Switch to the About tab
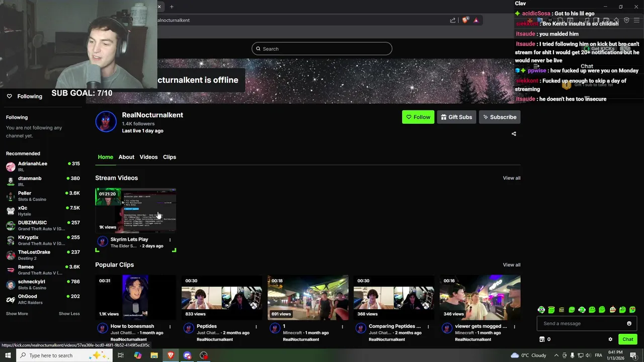Viewport: 644px width, 362px height. coord(126,157)
